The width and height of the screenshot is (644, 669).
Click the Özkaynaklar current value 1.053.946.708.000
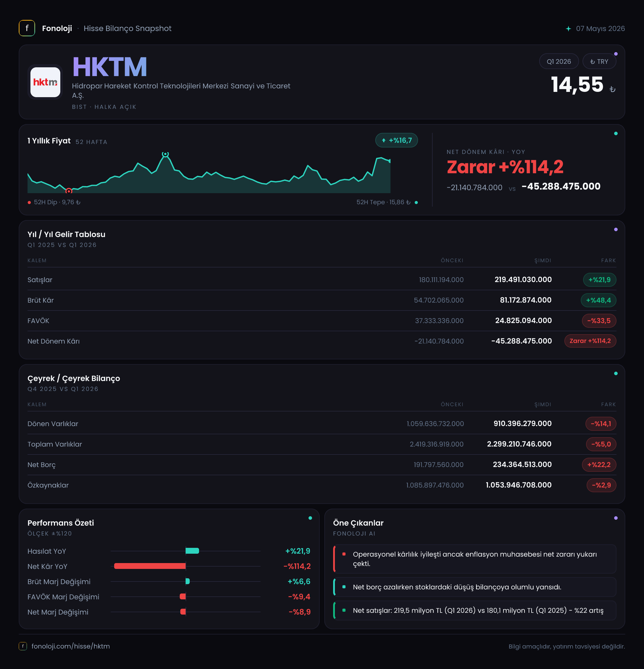click(x=519, y=485)
